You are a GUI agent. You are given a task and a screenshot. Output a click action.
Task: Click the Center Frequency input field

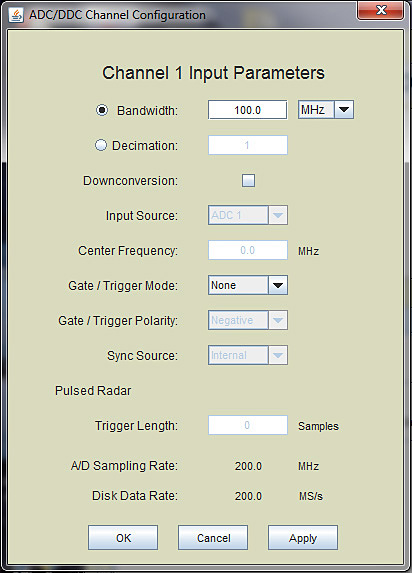pos(248,250)
